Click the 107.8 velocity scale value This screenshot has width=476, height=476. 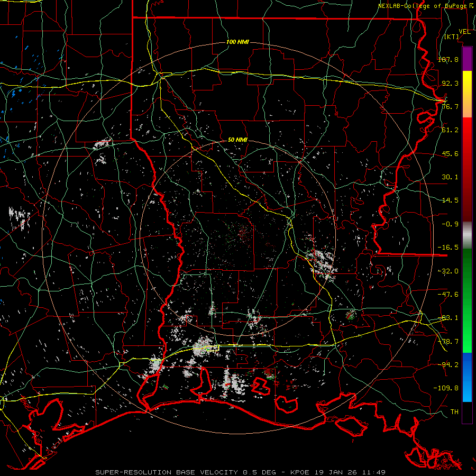click(x=448, y=59)
